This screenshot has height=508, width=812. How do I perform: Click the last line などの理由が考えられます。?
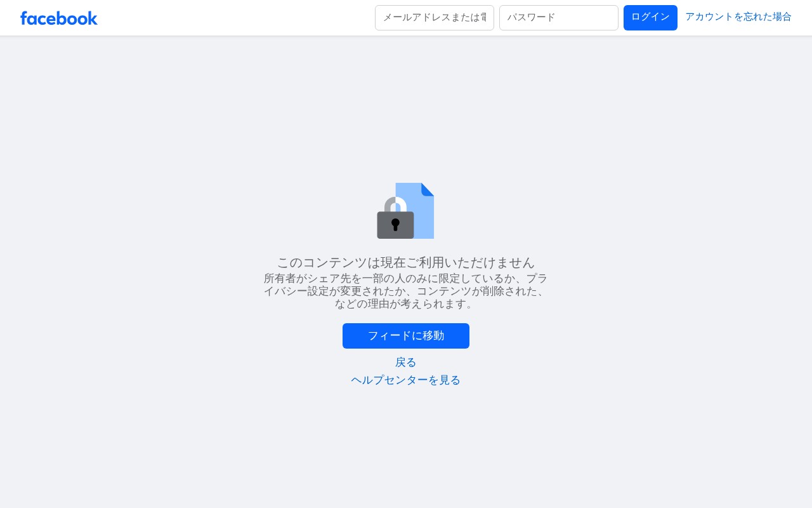click(406, 304)
